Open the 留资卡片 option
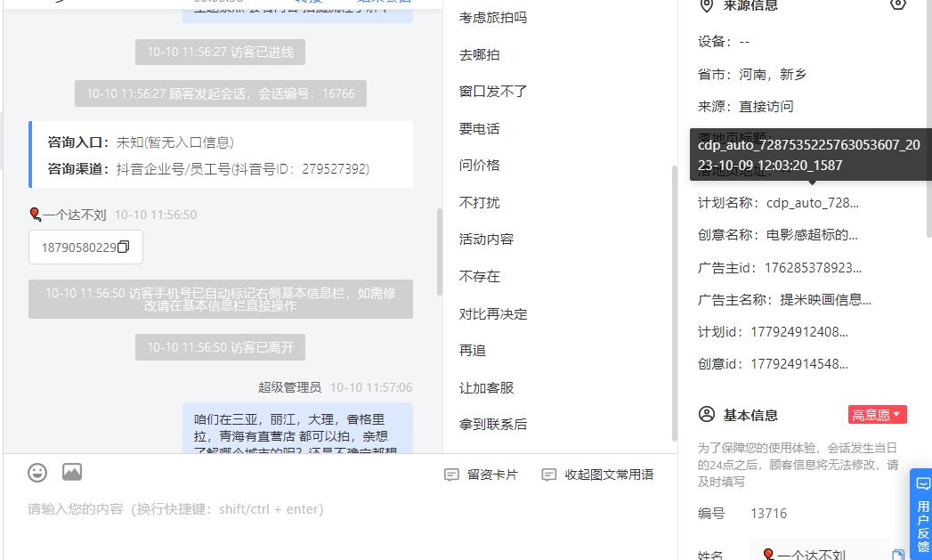This screenshot has height=560, width=932. (x=482, y=475)
